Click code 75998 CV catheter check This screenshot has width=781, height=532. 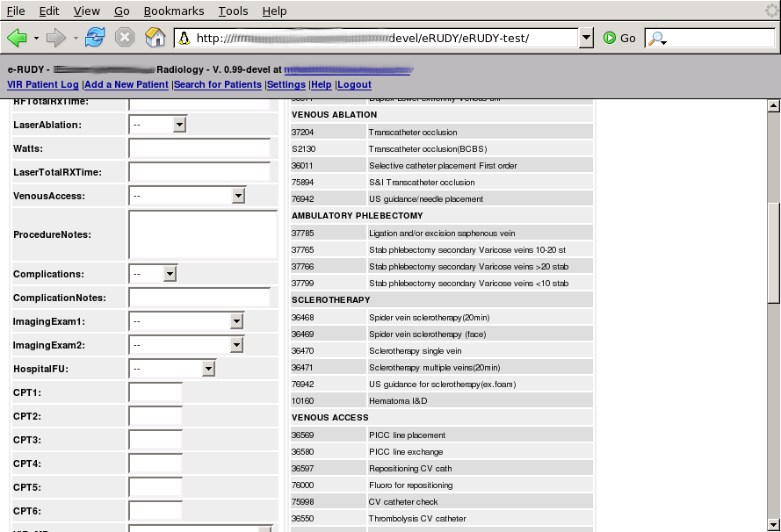point(442,501)
